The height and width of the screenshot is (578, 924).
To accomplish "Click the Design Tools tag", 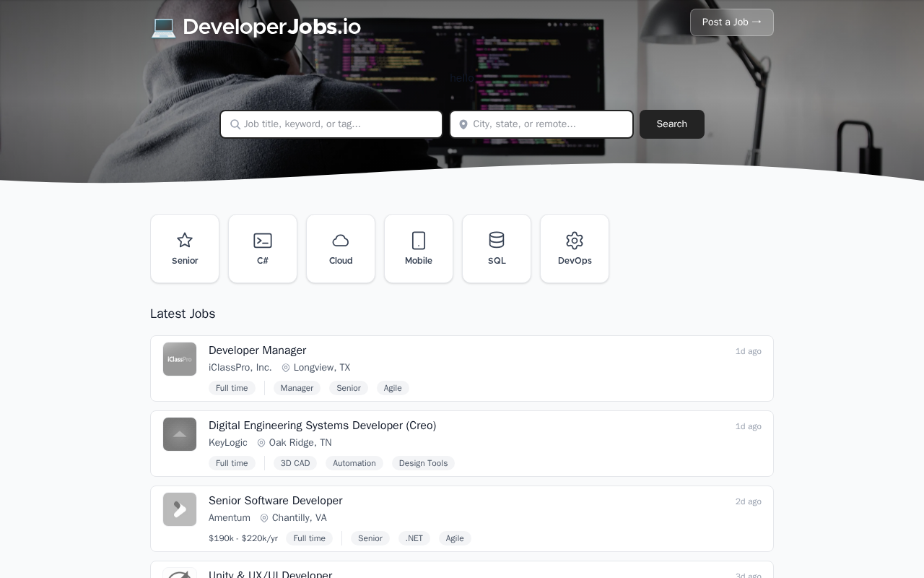I will [423, 463].
